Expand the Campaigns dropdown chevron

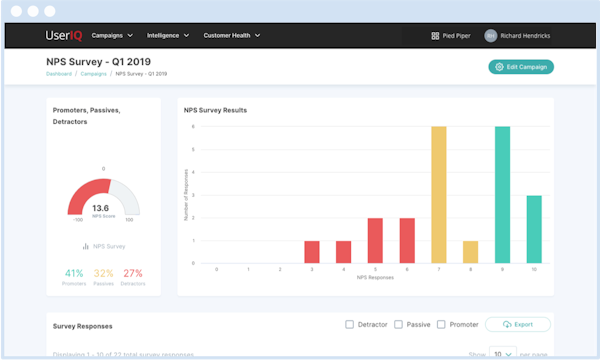pyautogui.click(x=130, y=36)
